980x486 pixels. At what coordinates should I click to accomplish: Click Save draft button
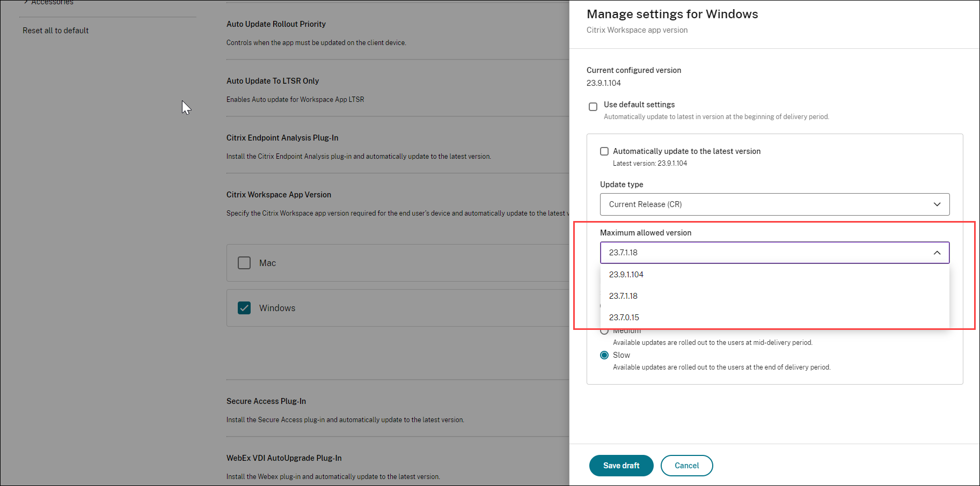[x=621, y=466]
